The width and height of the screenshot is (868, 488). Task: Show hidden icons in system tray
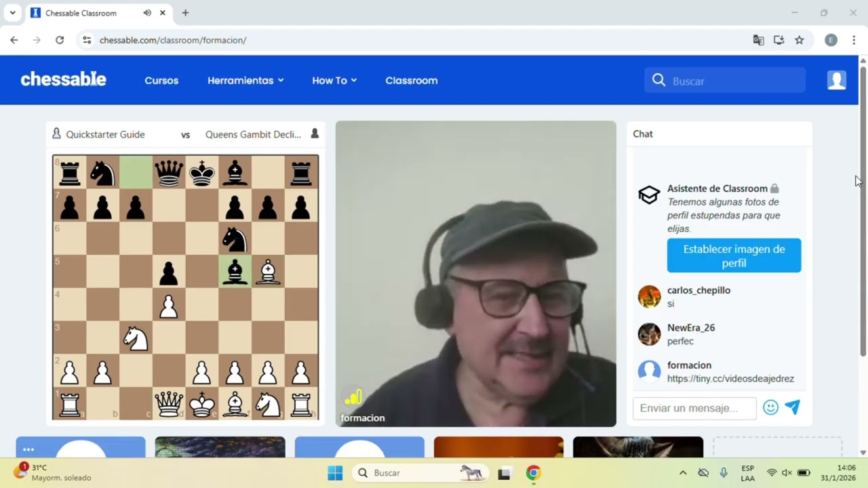coord(683,472)
